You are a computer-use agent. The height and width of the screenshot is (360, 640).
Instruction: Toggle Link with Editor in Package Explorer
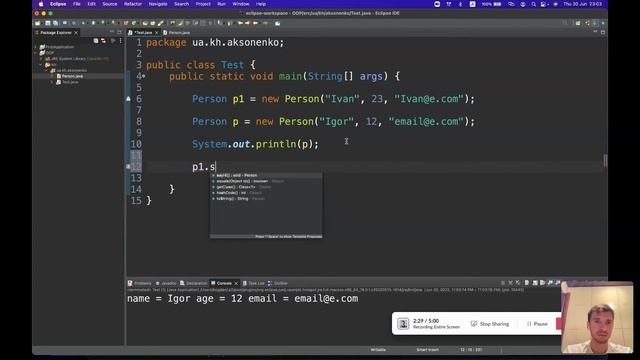coord(103,41)
